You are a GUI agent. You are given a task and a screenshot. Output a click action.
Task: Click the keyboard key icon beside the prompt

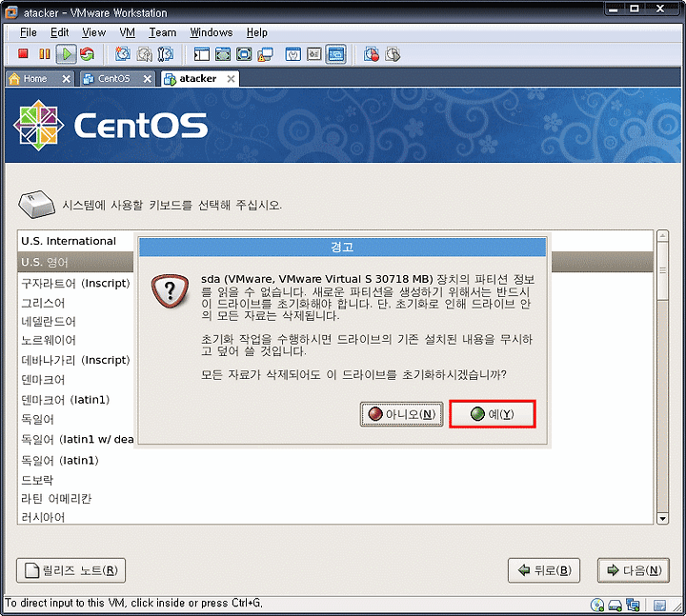click(x=36, y=204)
